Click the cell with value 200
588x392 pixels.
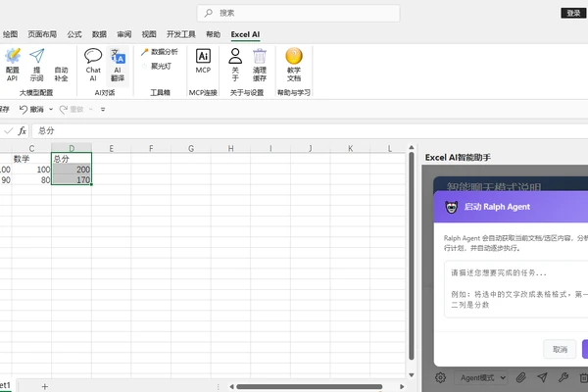coord(72,170)
